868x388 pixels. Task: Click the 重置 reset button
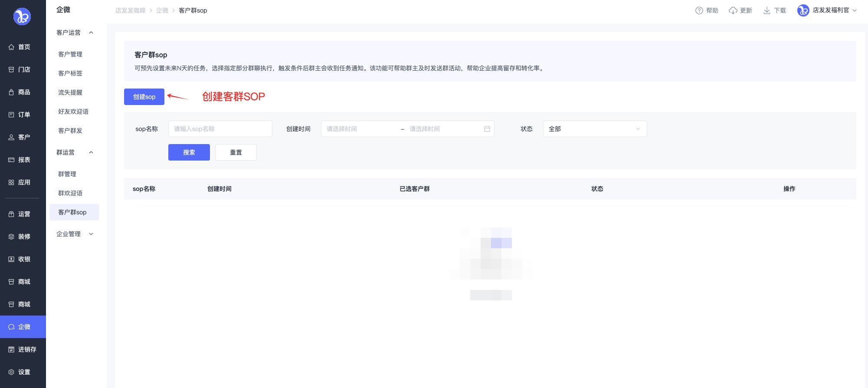point(236,152)
